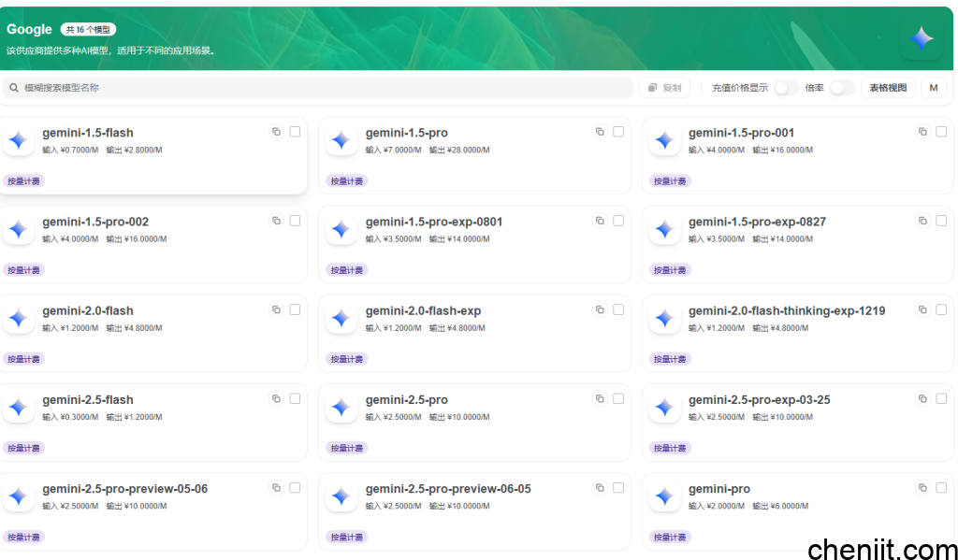Copy the gemini-2.5-pro-preview-05-06 model name
The image size is (958, 560).
click(x=276, y=487)
